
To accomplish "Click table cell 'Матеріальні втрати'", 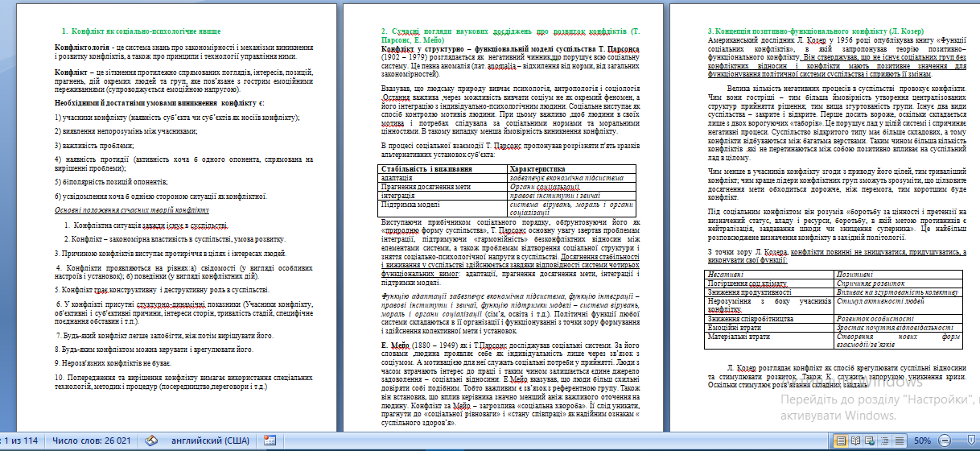I will (738, 337).
